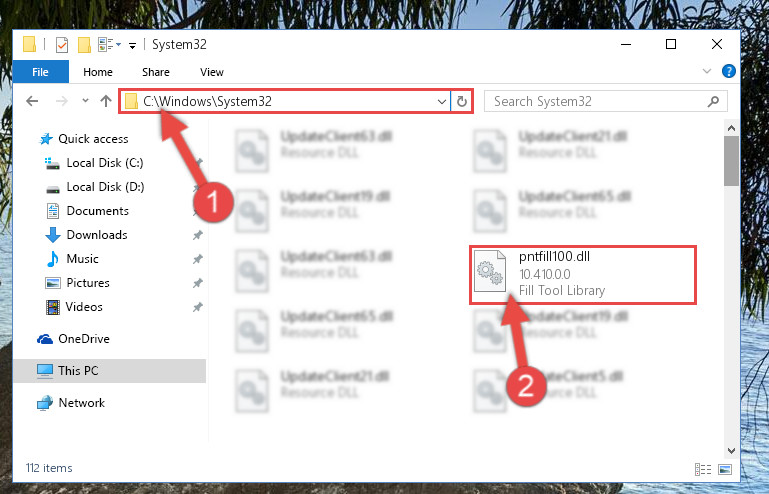Switch to large icons view in status bar
The image size is (769, 494).
tap(725, 469)
